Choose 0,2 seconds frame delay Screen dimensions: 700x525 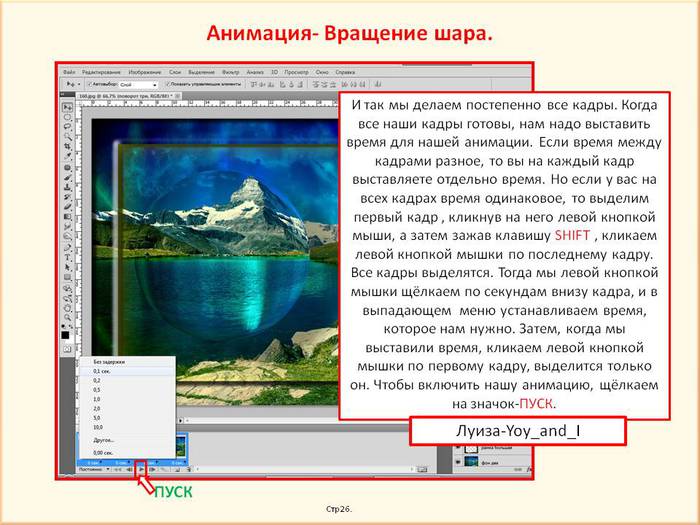coord(127,380)
